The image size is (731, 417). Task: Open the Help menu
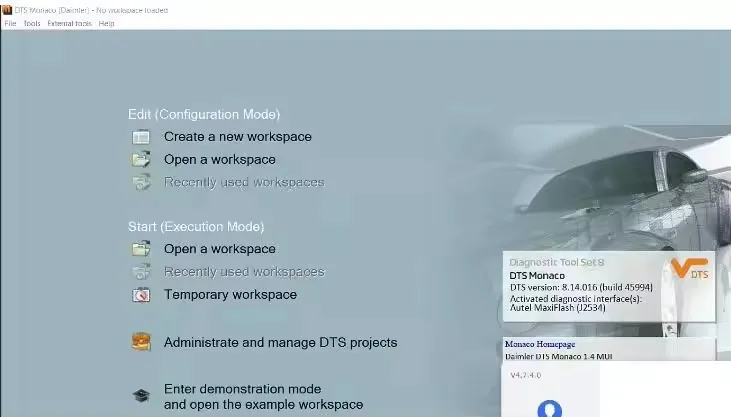point(106,23)
